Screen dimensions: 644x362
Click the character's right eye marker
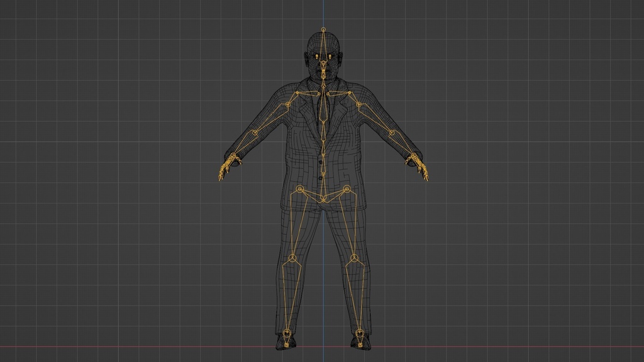[317, 56]
